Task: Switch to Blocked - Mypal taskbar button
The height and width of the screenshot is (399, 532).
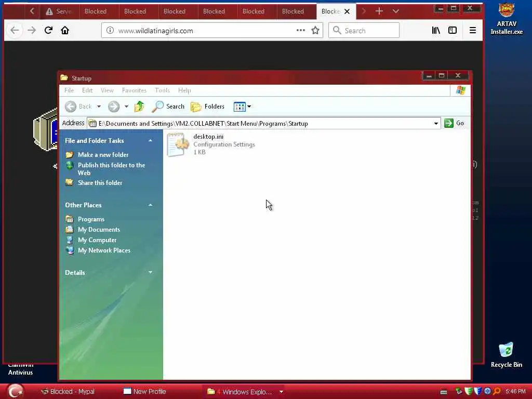Action: (x=68, y=392)
